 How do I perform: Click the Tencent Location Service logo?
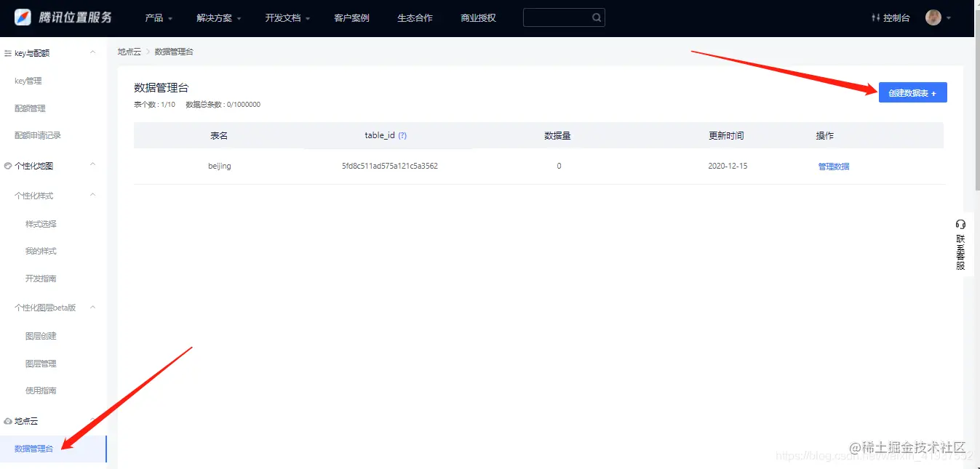[63, 17]
